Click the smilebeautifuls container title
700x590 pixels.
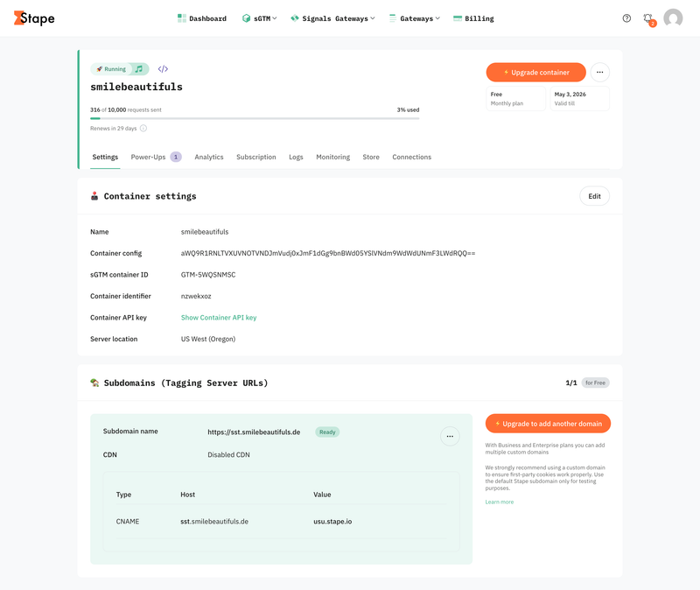136,87
